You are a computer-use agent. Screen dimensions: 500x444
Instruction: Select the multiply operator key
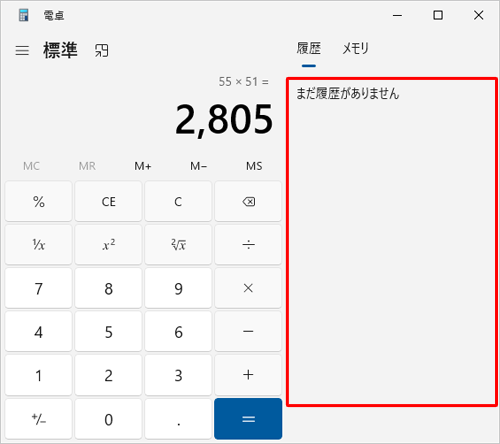(x=248, y=288)
